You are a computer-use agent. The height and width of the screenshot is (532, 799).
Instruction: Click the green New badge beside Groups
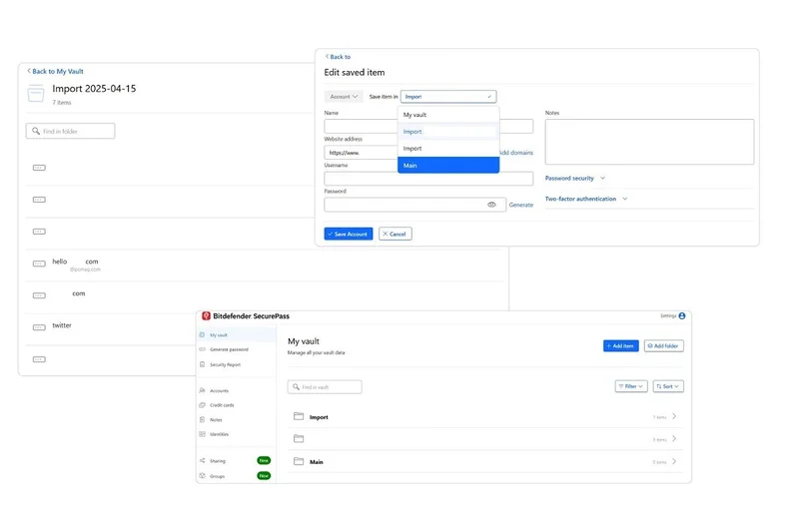pos(264,475)
